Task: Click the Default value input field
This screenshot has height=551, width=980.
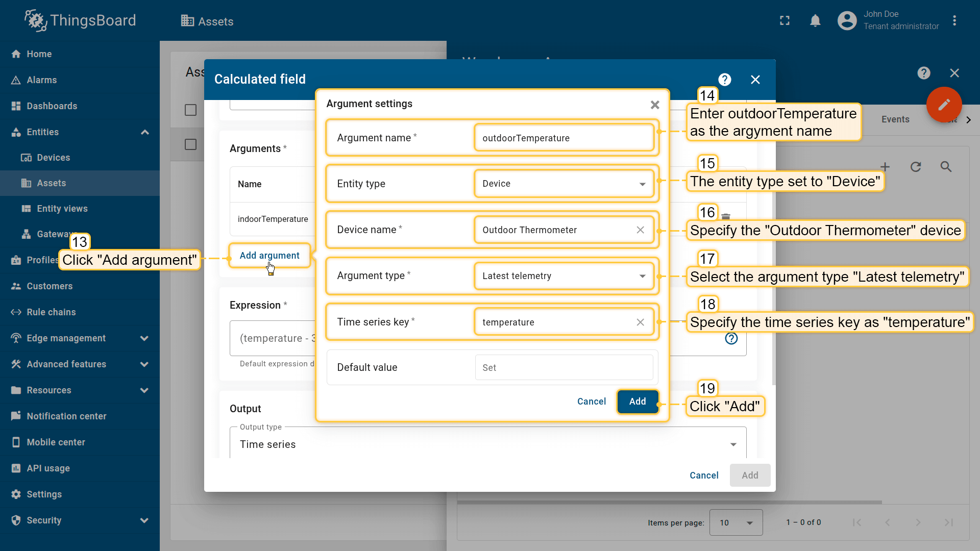Action: pyautogui.click(x=563, y=368)
